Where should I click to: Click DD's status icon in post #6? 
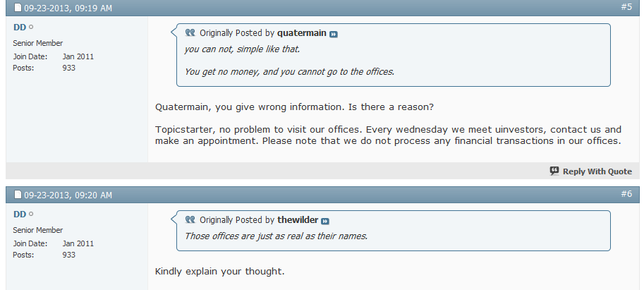31,215
